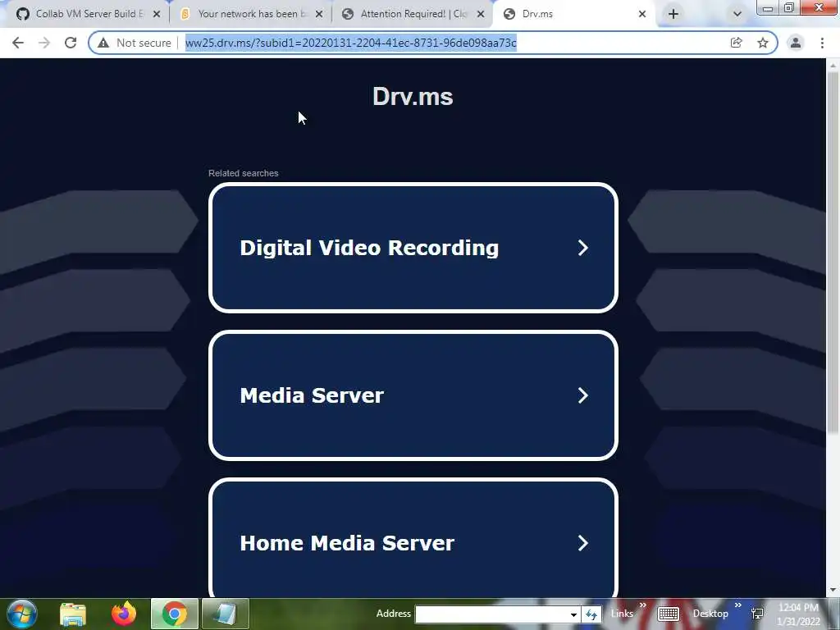
Task: Expand the taskbar Address dropdown
Action: point(573,614)
